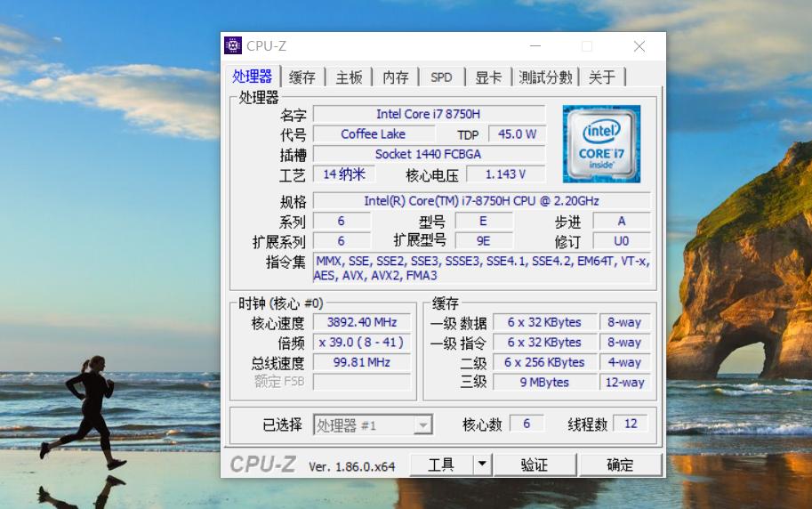This screenshot has width=812, height=509.
Task: Click the Coffee Lake code name value
Action: [374, 134]
